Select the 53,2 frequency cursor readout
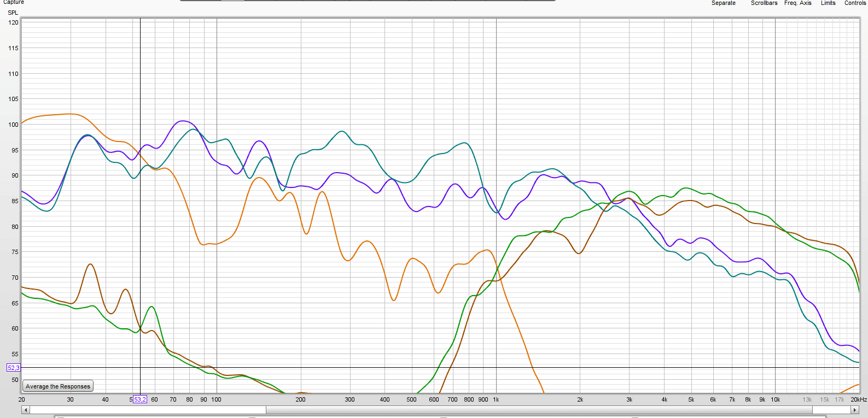This screenshot has width=868, height=418. pos(140,399)
